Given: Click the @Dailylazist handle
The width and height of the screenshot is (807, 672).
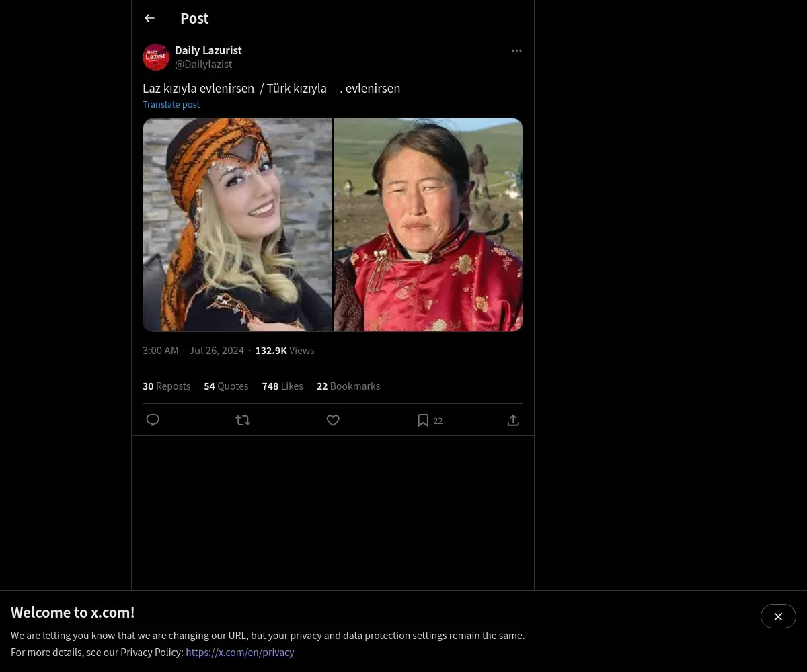Looking at the screenshot, I should click(x=203, y=65).
